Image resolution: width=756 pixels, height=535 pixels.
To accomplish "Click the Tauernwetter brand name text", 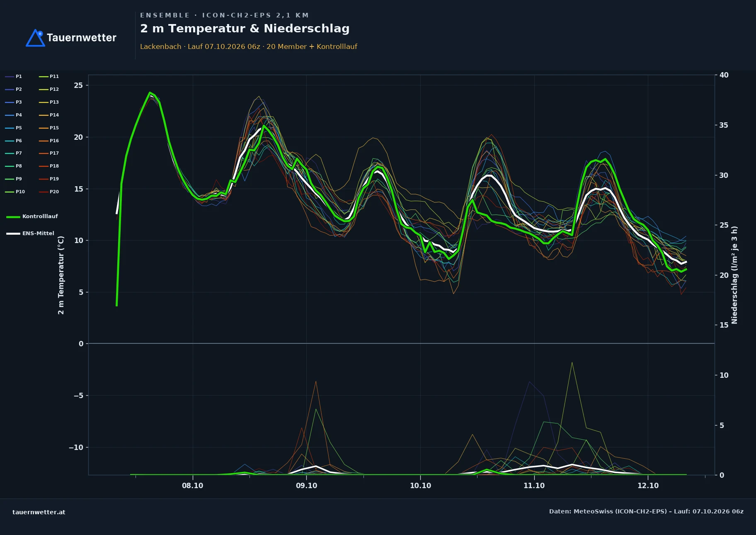I will [x=82, y=38].
